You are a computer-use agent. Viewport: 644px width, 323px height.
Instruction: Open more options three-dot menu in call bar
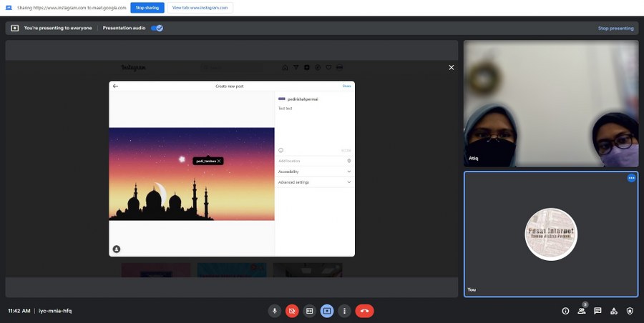(345, 311)
